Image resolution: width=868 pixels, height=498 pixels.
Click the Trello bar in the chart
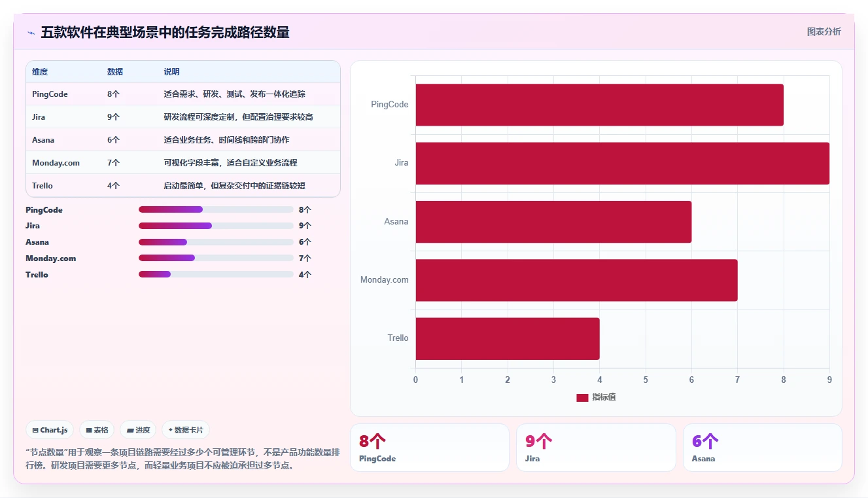coord(508,338)
